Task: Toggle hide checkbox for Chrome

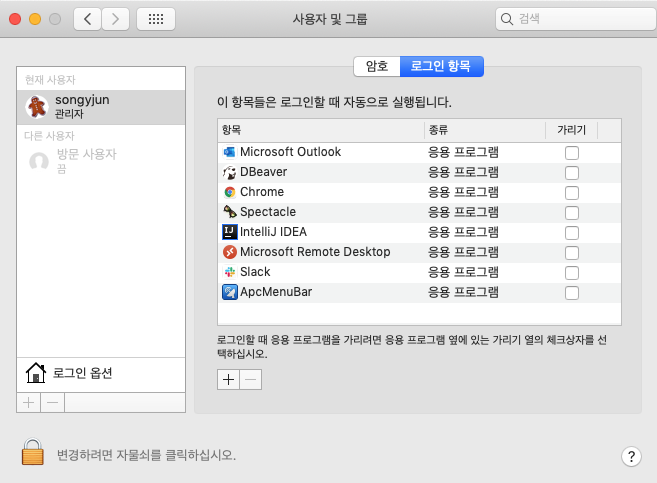Action: (x=572, y=193)
